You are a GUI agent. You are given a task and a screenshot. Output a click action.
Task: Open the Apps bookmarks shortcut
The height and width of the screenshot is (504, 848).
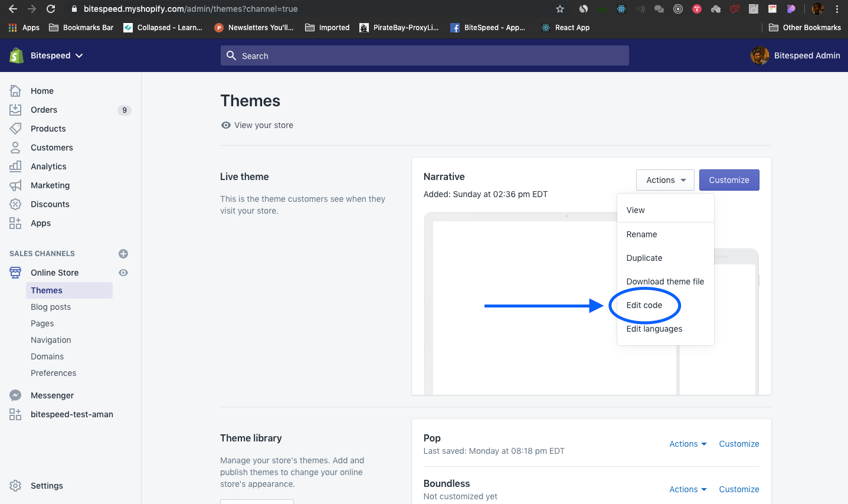(24, 28)
